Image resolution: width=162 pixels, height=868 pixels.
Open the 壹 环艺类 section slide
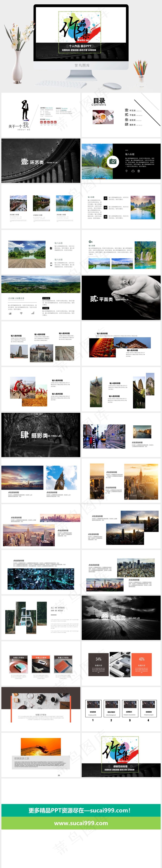click(x=41, y=161)
